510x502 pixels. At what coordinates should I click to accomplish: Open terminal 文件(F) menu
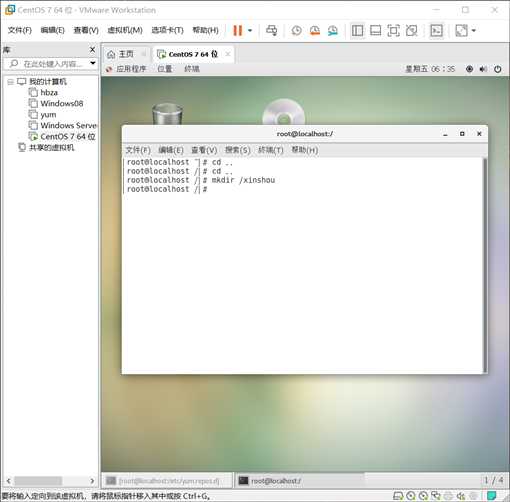[x=138, y=150]
